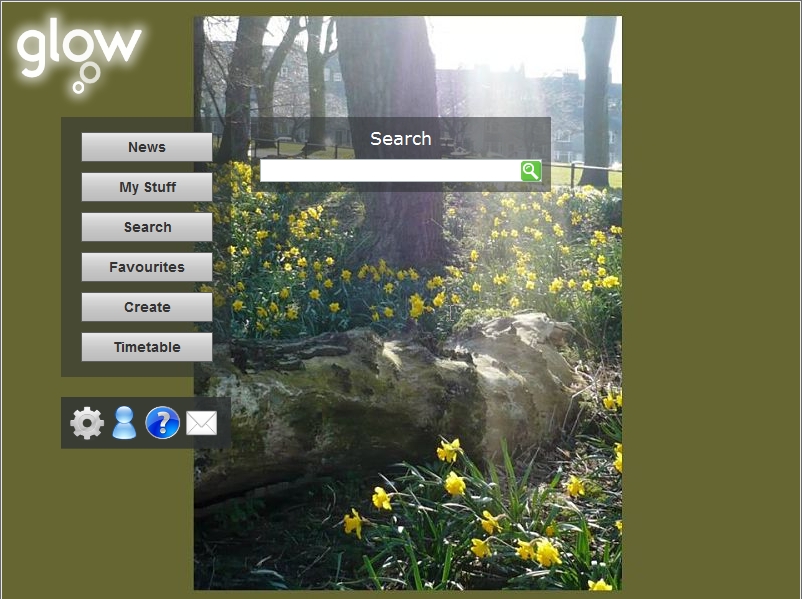View the Timetable
This screenshot has height=599, width=802.
click(x=147, y=347)
